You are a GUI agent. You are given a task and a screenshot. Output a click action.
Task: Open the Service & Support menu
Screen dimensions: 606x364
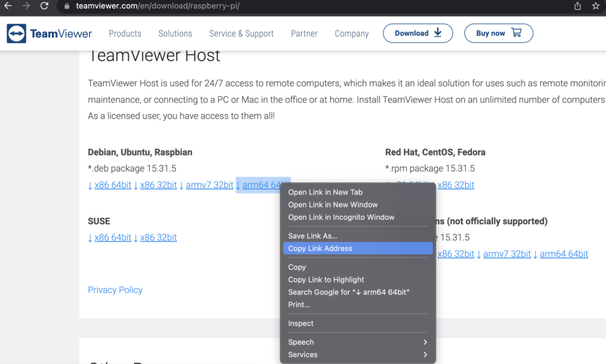click(x=241, y=34)
